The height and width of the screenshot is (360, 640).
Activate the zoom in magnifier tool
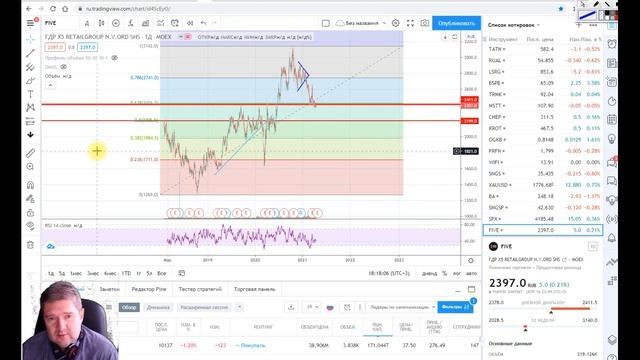[30, 167]
